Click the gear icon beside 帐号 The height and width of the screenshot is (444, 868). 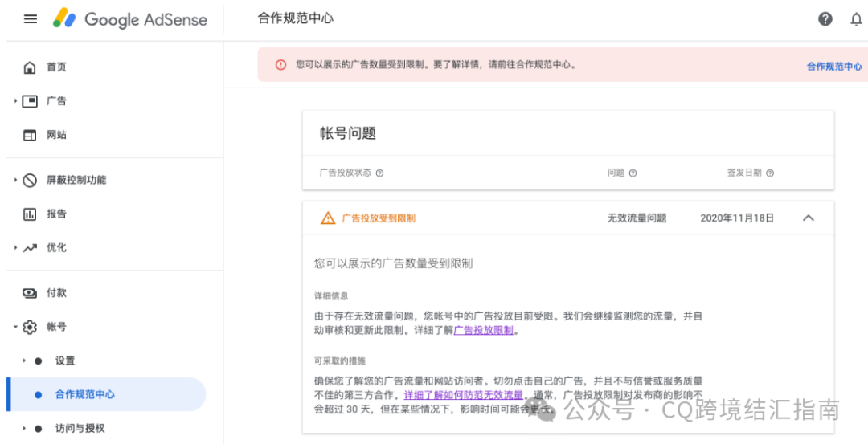30,327
